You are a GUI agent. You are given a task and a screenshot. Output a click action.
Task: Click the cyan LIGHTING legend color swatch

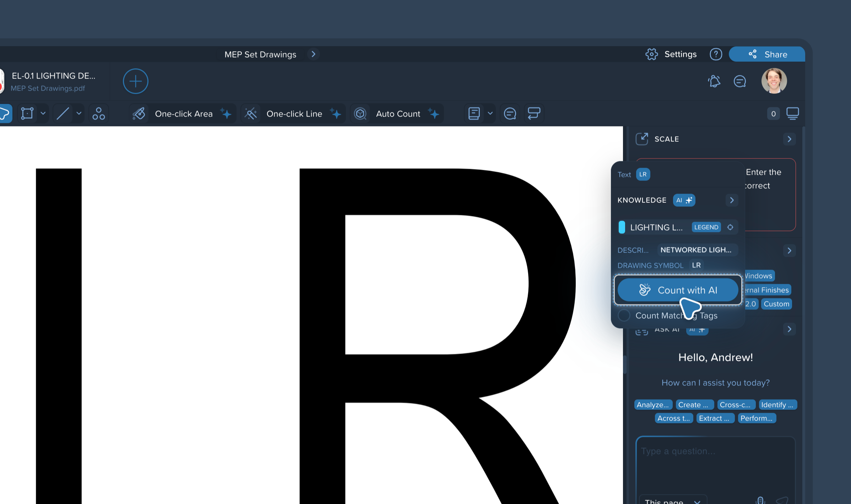click(x=622, y=227)
